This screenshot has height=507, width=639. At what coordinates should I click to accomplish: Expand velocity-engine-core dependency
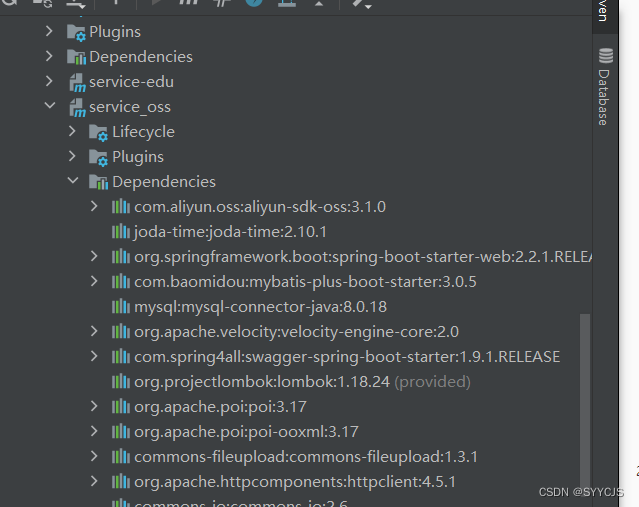[x=94, y=331]
